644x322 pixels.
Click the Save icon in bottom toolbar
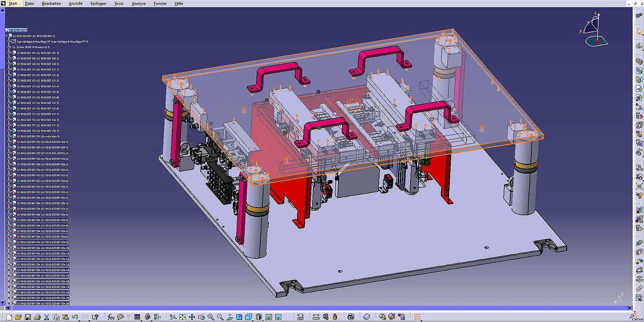(28, 317)
